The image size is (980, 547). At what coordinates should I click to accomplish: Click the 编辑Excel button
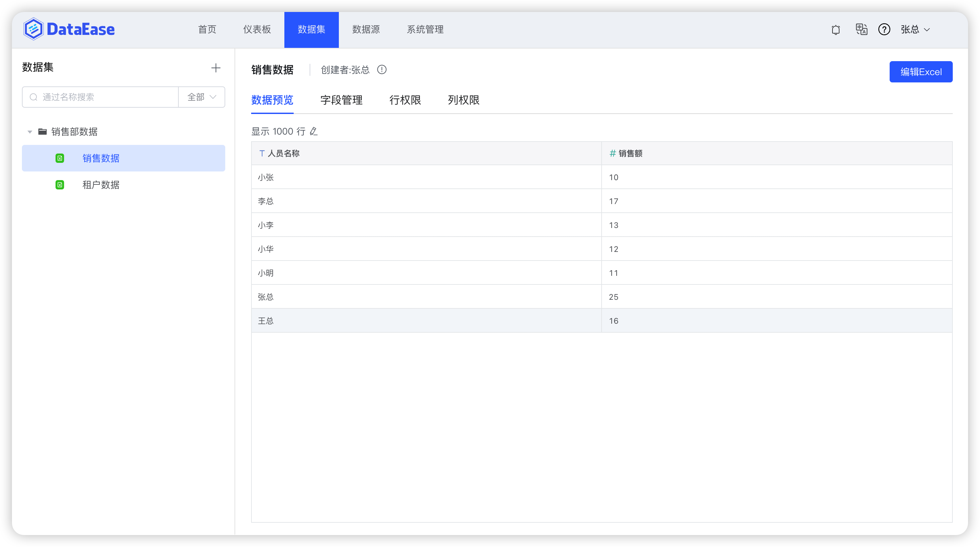coord(921,71)
